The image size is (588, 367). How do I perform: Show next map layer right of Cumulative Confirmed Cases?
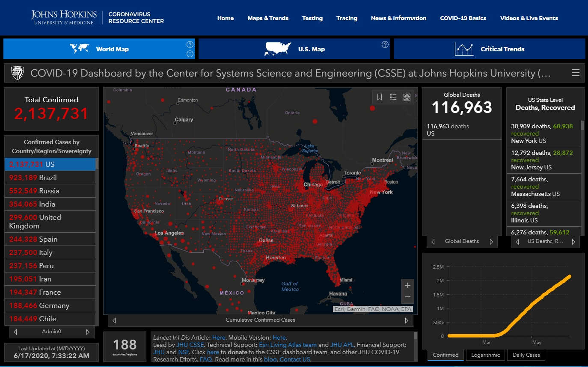click(407, 320)
